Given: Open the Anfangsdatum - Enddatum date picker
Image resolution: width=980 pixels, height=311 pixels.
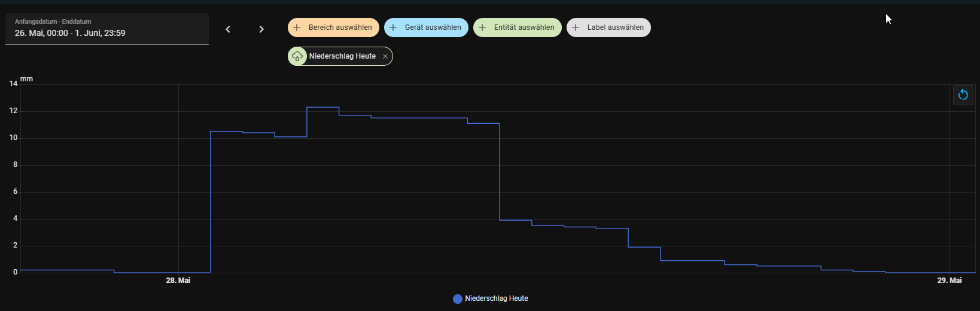Looking at the screenshot, I should 107,29.
